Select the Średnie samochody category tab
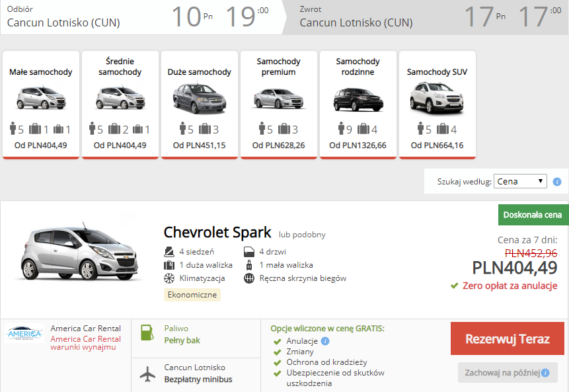 (x=120, y=104)
